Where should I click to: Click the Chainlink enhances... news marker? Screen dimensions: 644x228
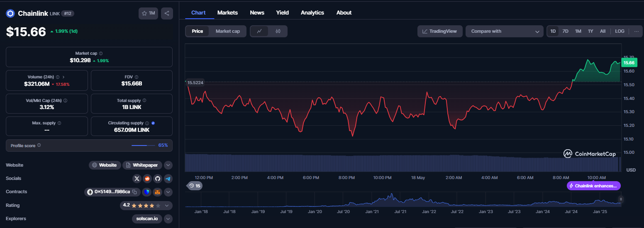(x=594, y=186)
